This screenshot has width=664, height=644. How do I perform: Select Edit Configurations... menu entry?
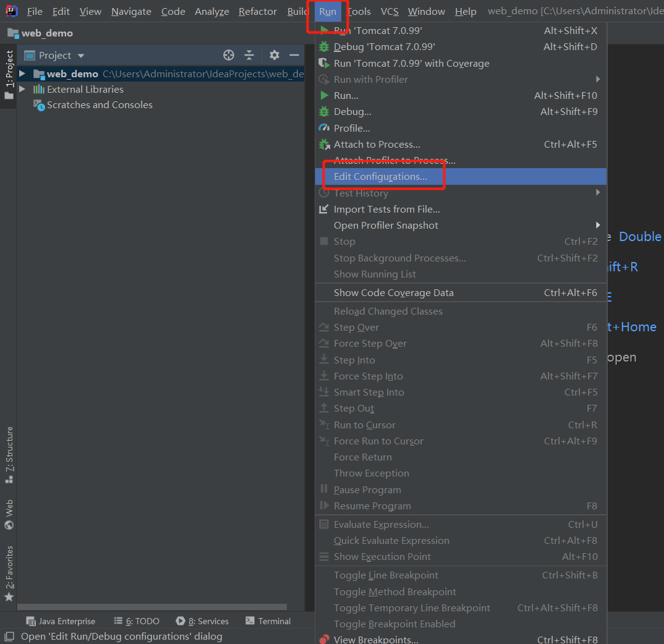point(461,177)
